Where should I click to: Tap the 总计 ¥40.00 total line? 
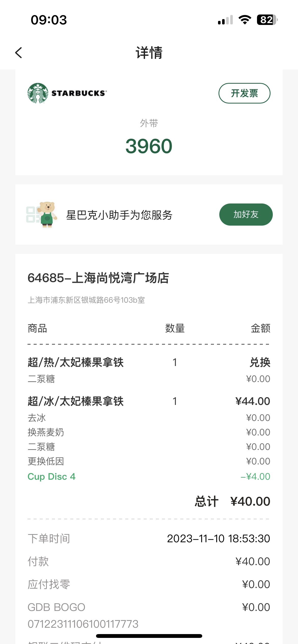click(x=232, y=502)
